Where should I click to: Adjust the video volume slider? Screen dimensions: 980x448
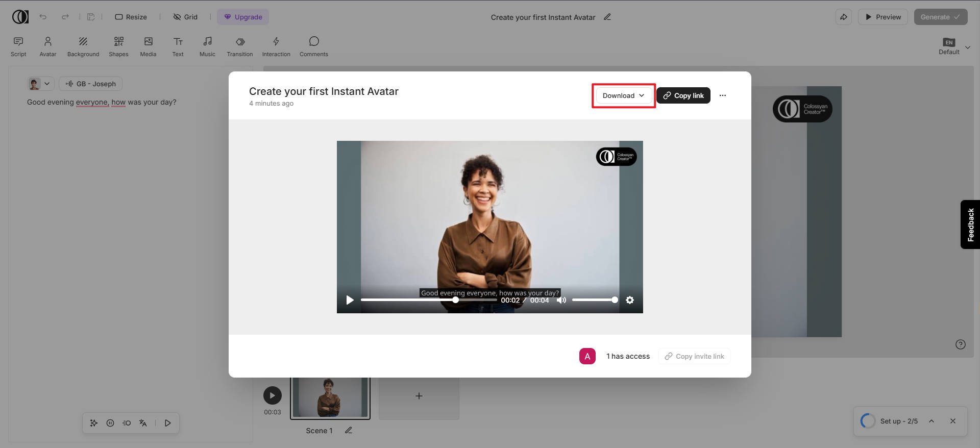pos(595,300)
